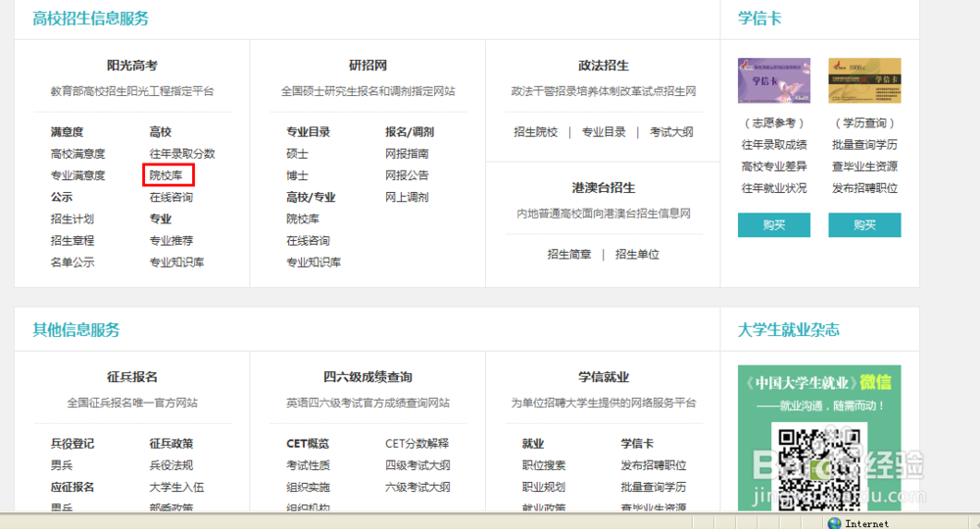
Task: Click 博士 under 专业目录
Action: tap(297, 175)
